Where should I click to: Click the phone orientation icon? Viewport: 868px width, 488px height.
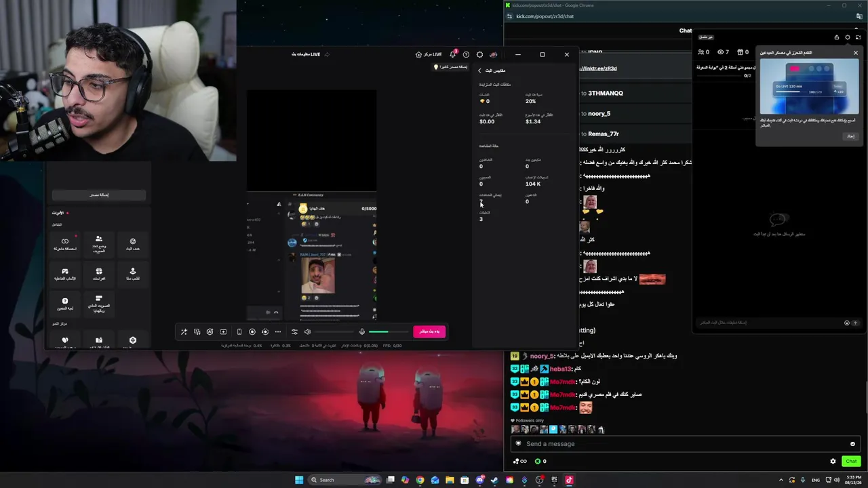tap(239, 331)
